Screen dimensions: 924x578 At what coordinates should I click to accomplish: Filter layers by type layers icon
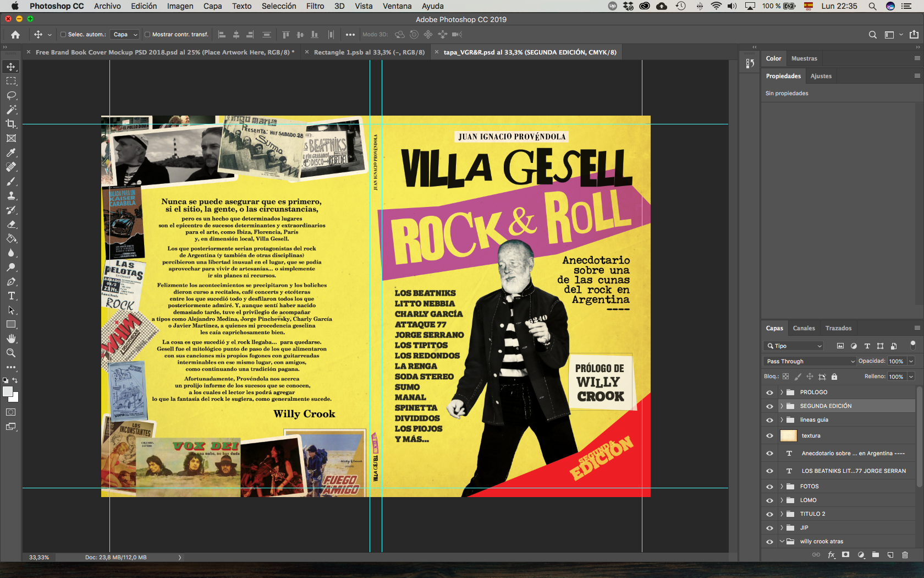point(867,346)
